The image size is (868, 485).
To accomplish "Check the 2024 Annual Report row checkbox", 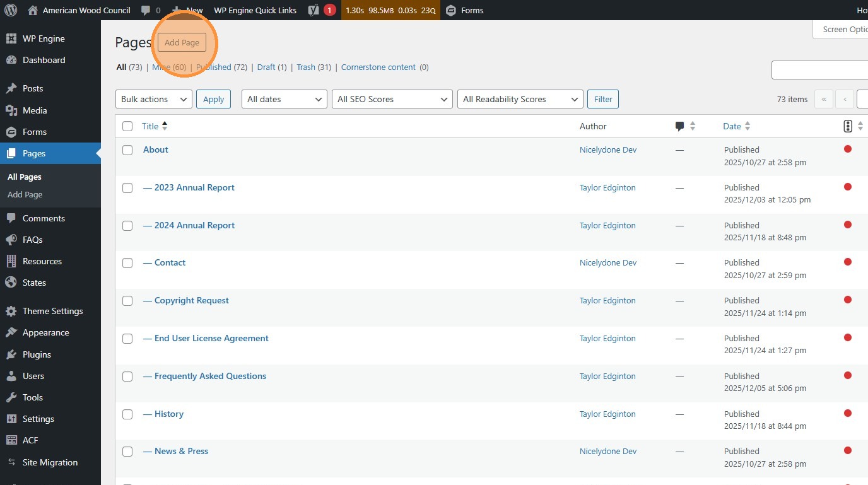I will [x=127, y=226].
